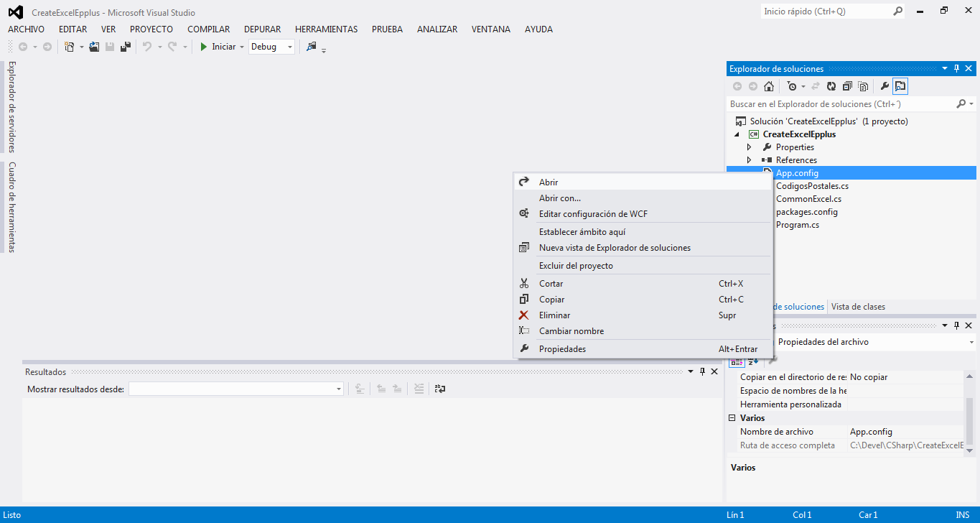Switch to the Vista de clases tab

[857, 307]
